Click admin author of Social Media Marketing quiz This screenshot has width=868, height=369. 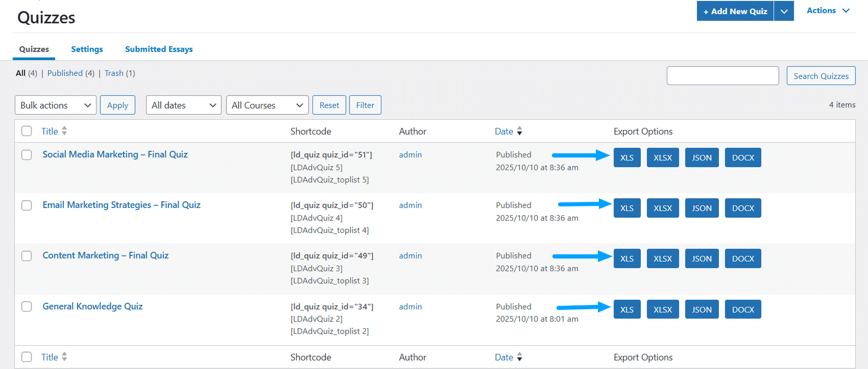point(411,155)
